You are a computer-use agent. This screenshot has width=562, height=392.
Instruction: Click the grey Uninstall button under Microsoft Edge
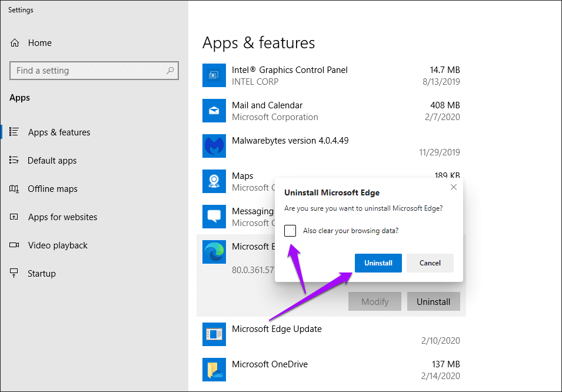pyautogui.click(x=433, y=301)
